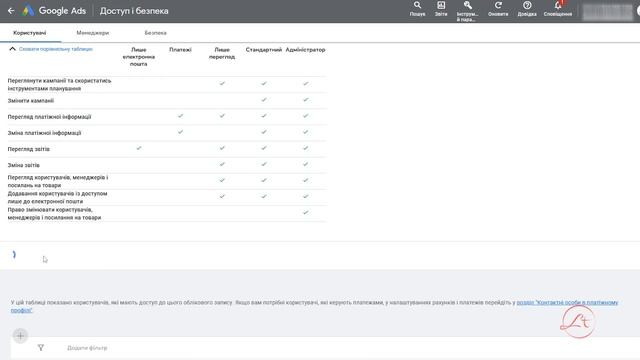This screenshot has width=640, height=360.
Task: Click 'Перегляд користувачів, менеджерів' row label
Action: coord(58,181)
